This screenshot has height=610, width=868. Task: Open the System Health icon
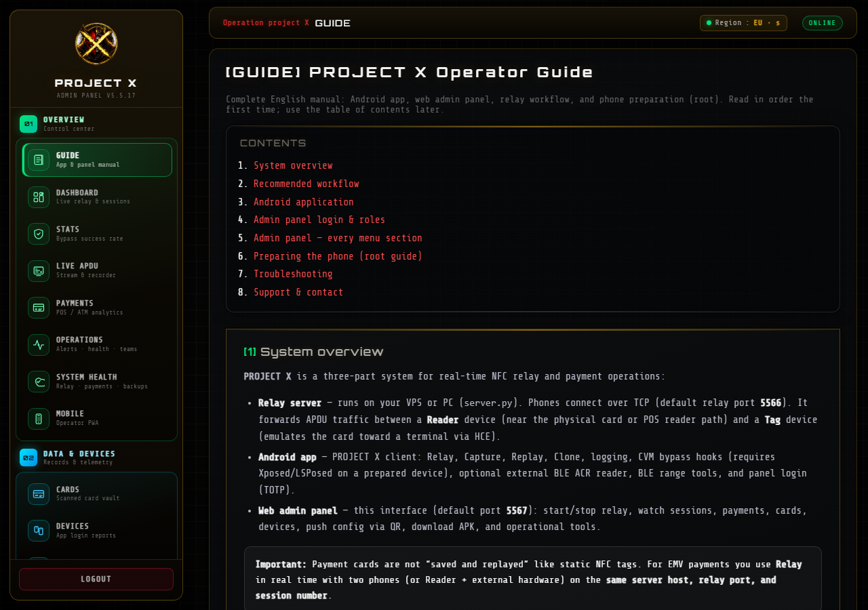(x=39, y=382)
